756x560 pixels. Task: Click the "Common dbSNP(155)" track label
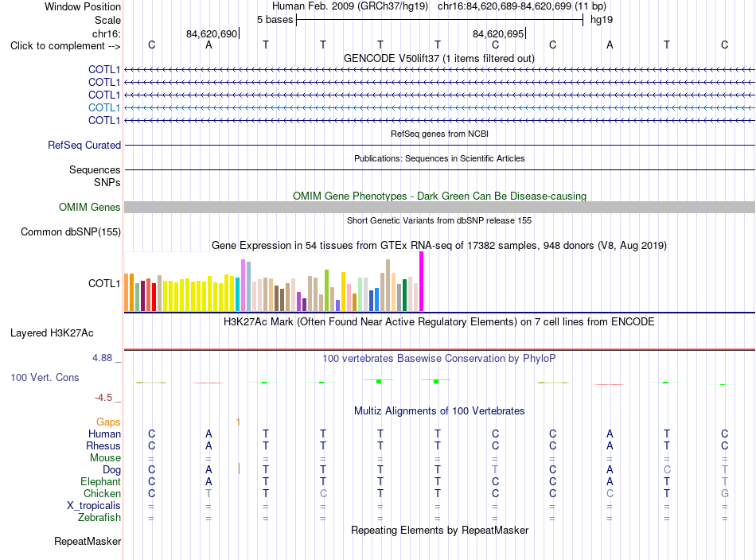coord(71,231)
